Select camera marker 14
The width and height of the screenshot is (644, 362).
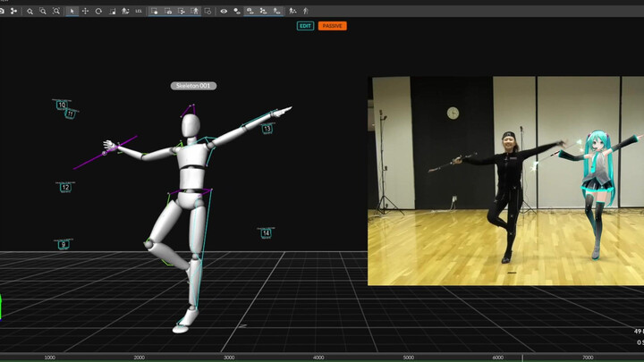click(267, 233)
